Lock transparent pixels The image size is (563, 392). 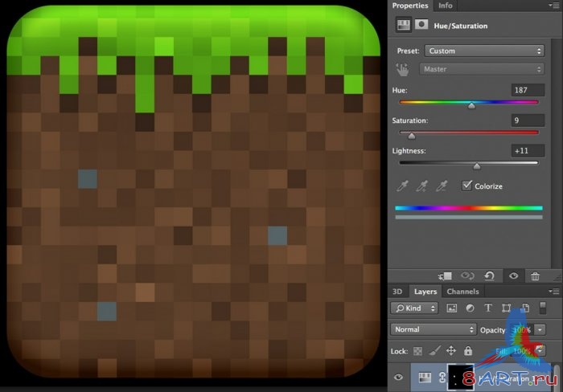tap(417, 351)
